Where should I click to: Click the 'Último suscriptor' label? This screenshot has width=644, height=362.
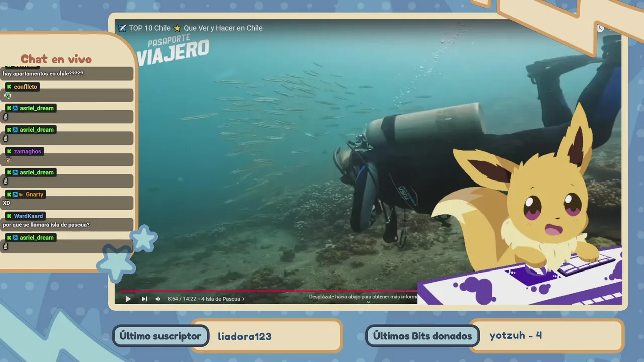click(160, 336)
